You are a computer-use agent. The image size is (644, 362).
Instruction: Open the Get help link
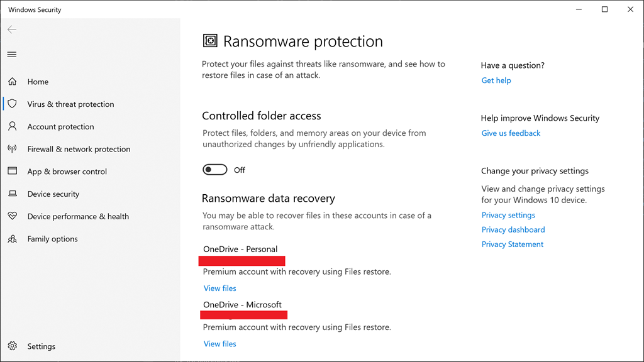[x=496, y=80]
